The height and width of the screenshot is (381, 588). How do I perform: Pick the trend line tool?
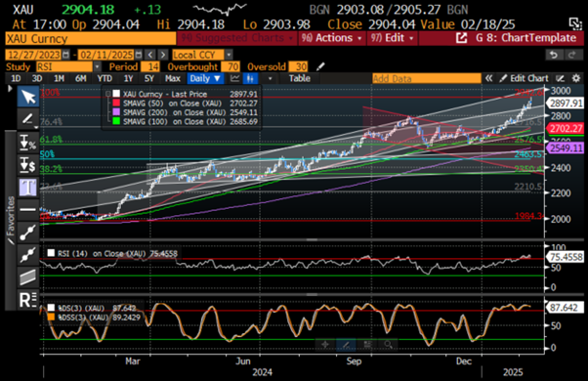pos(28,233)
